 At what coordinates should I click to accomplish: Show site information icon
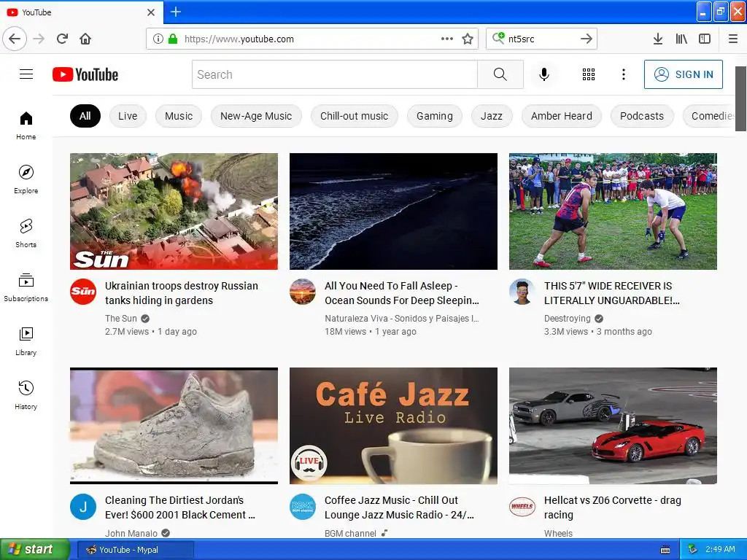[x=158, y=39]
